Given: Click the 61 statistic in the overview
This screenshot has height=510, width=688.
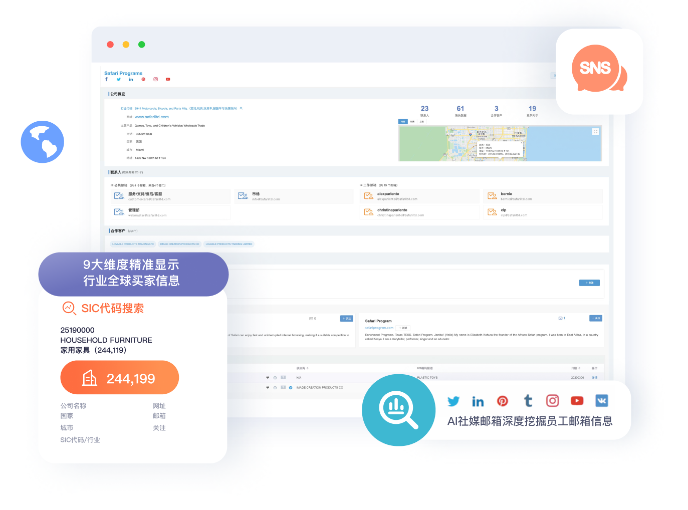Looking at the screenshot, I should click(x=460, y=109).
